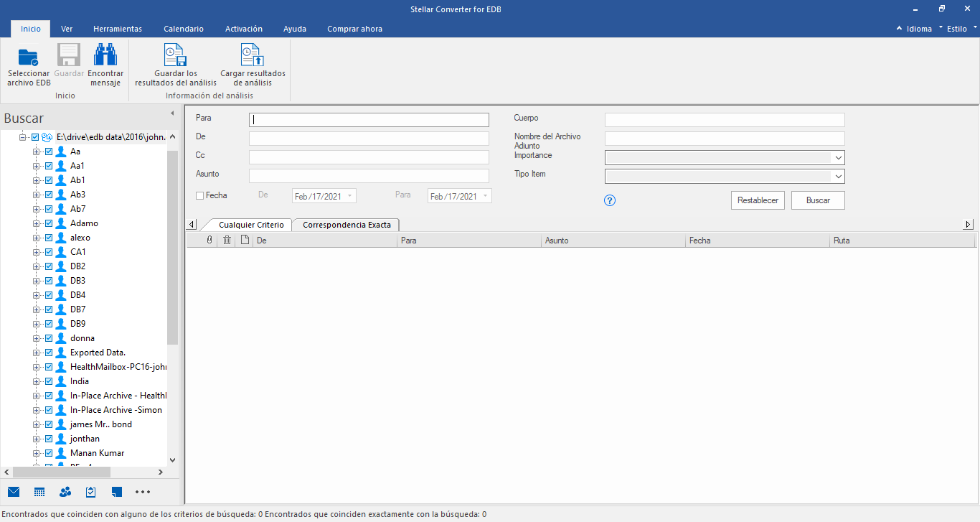The width and height of the screenshot is (980, 522).
Task: Open the Activación ribbon tab
Action: (x=244, y=29)
